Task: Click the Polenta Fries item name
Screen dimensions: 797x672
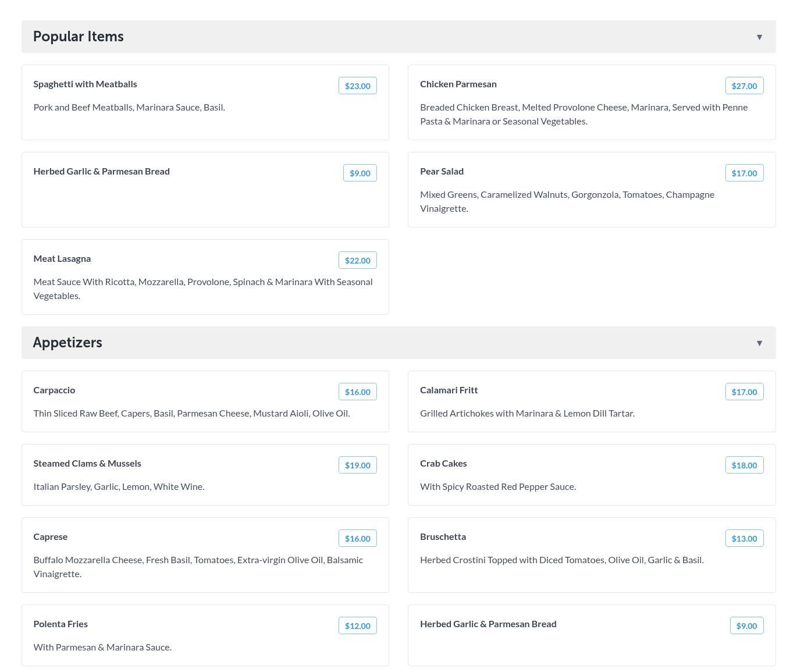Action: pyautogui.click(x=61, y=624)
